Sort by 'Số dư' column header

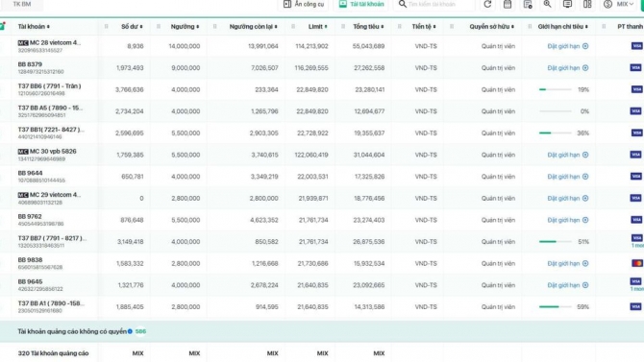[132, 27]
